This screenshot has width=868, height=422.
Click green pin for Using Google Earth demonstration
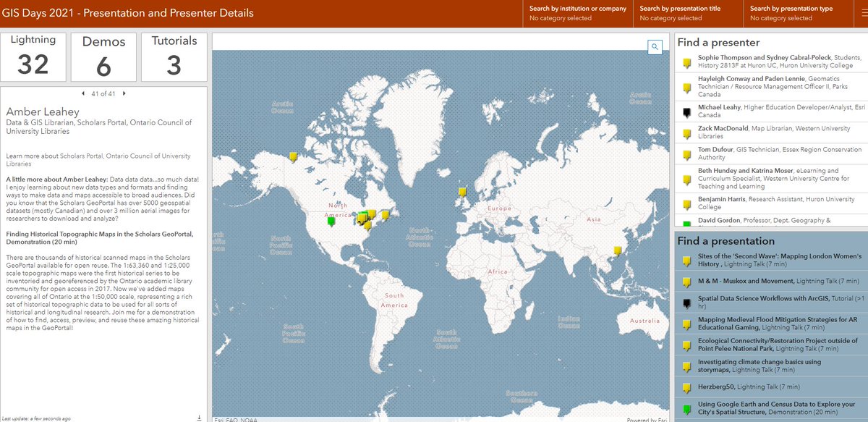[688, 408]
